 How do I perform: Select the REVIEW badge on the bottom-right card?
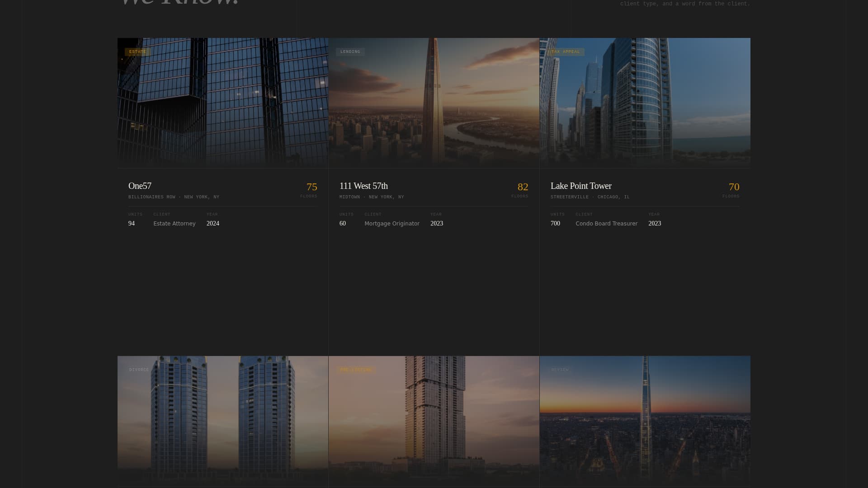[560, 369]
